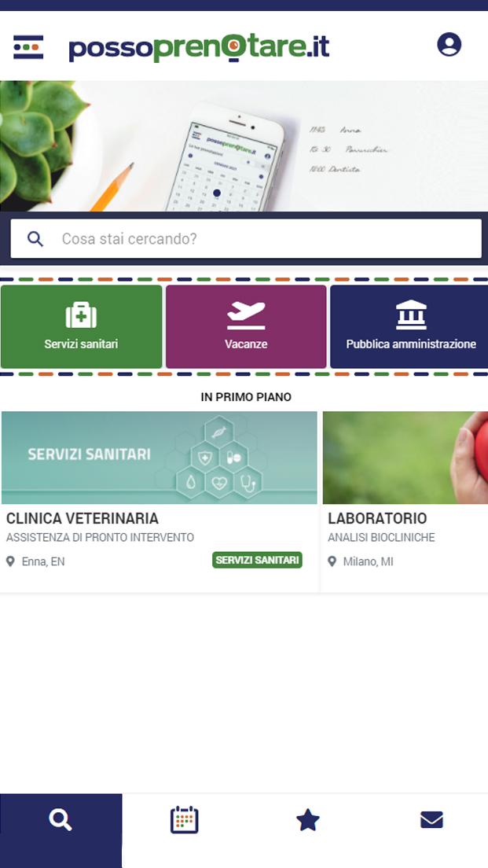Open the Servizi Sanitari banner image
Image resolution: width=488 pixels, height=868 pixels.
coord(160,458)
